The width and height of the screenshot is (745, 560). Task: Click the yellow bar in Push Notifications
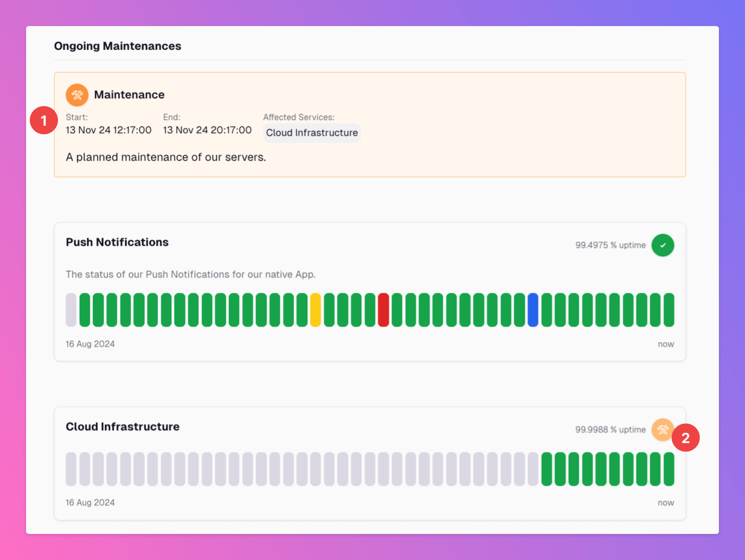click(x=315, y=310)
